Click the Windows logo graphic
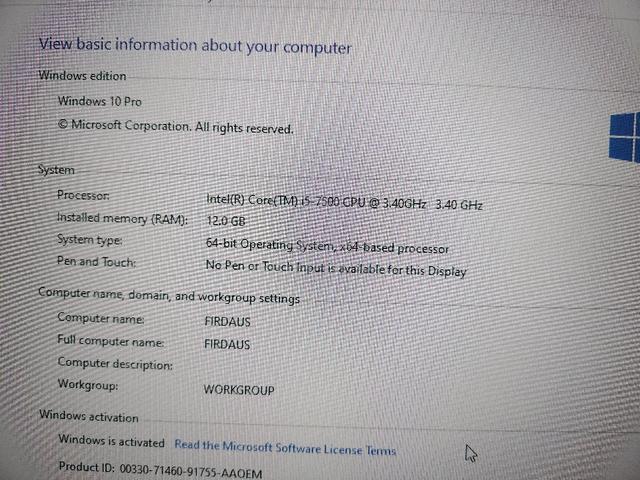Image resolution: width=640 pixels, height=480 pixels. click(x=624, y=138)
